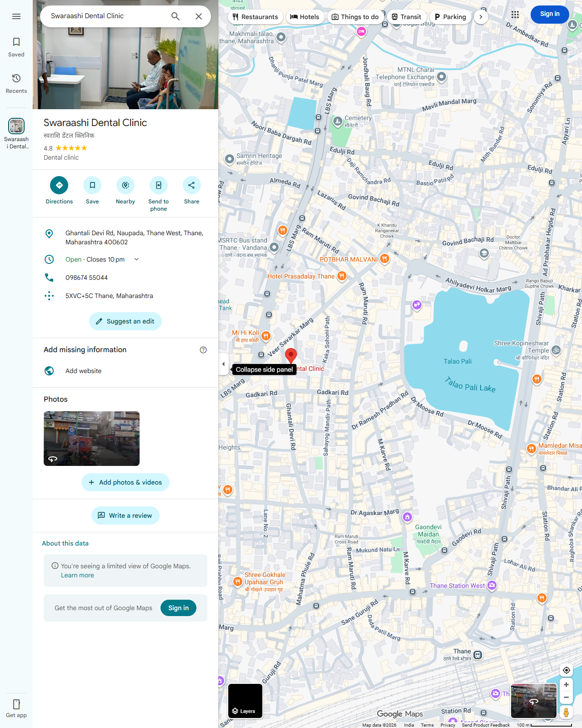Viewport: 582px width, 728px height.
Task: Select the Transit filter chip
Action: coord(406,17)
